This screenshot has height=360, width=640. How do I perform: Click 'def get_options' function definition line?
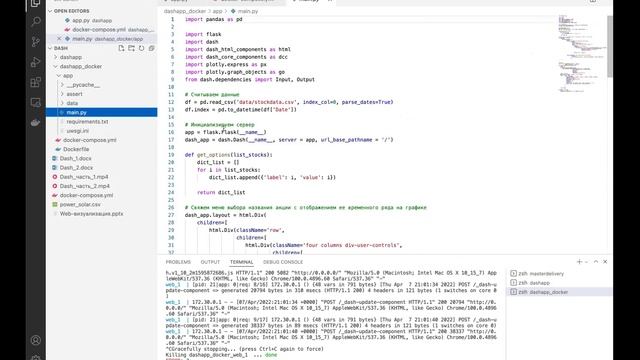pos(228,155)
